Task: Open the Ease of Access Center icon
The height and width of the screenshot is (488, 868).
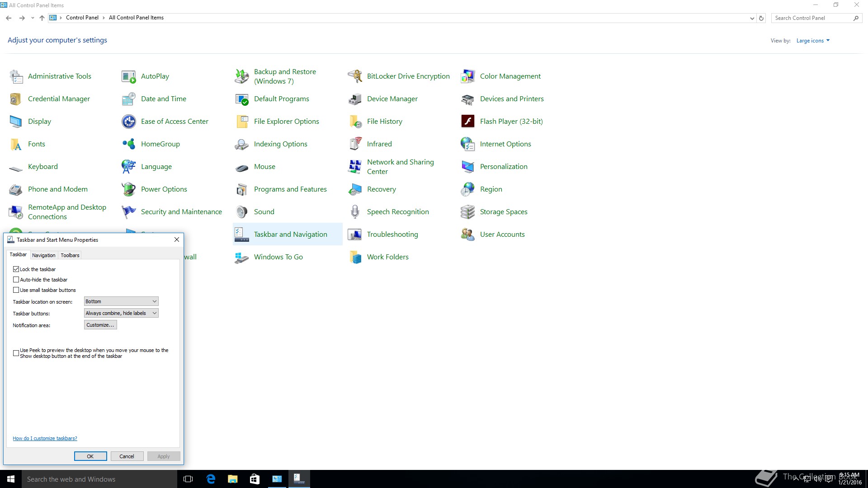Action: coord(129,122)
